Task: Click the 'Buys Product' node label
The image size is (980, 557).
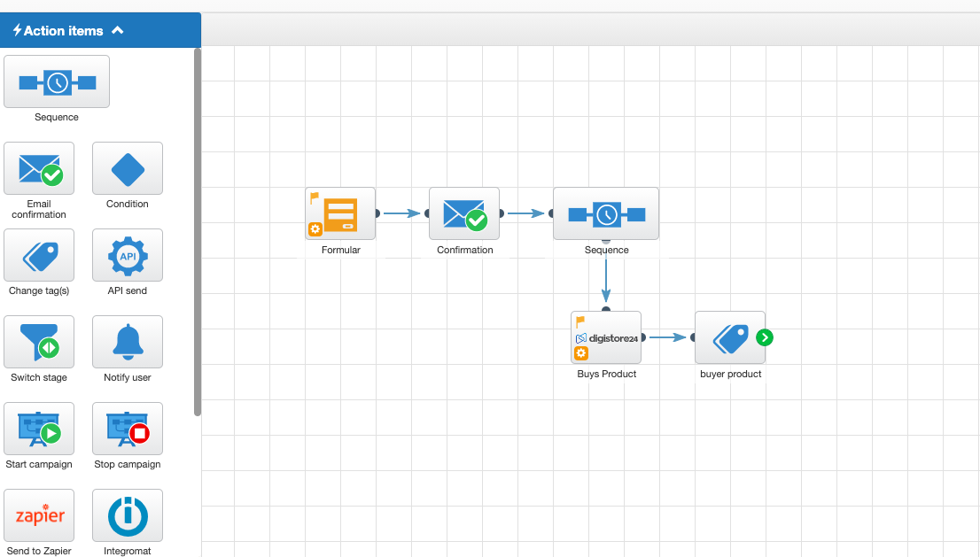Action: (x=606, y=374)
